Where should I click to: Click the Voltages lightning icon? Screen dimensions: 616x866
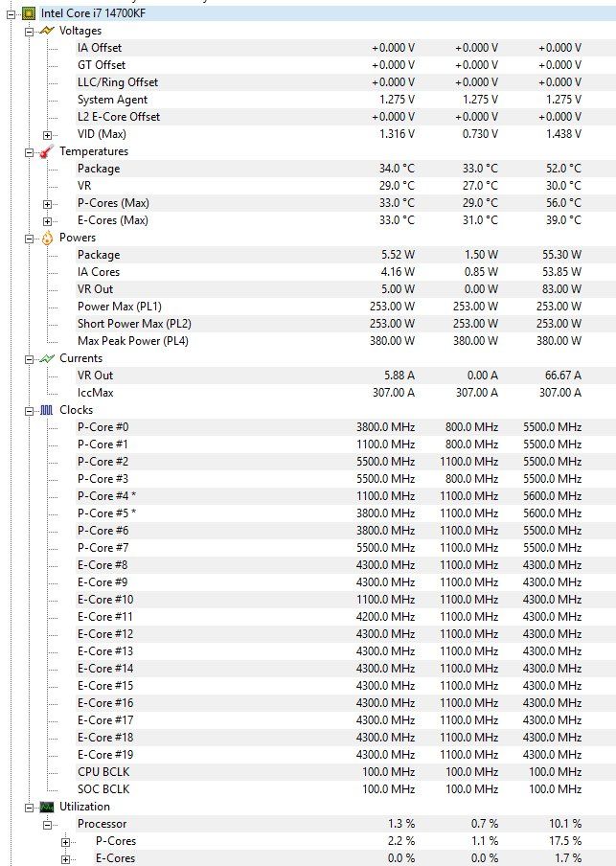pos(47,31)
